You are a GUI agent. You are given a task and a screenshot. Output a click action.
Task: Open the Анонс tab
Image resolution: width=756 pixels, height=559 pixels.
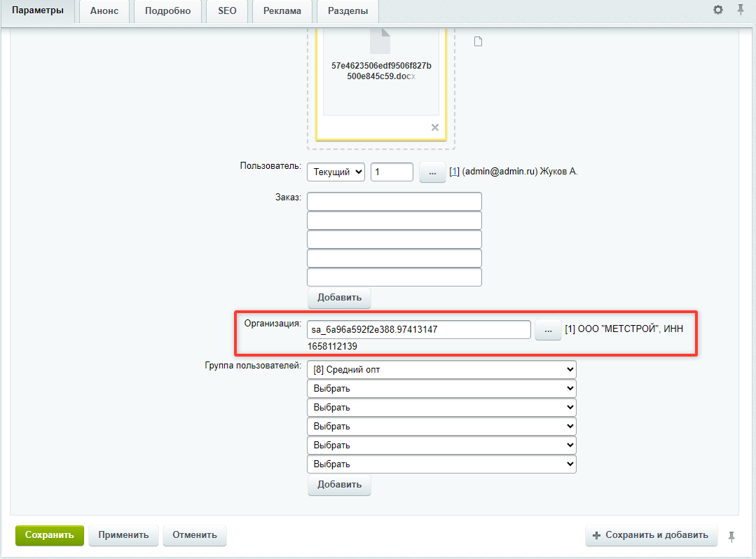tap(104, 11)
